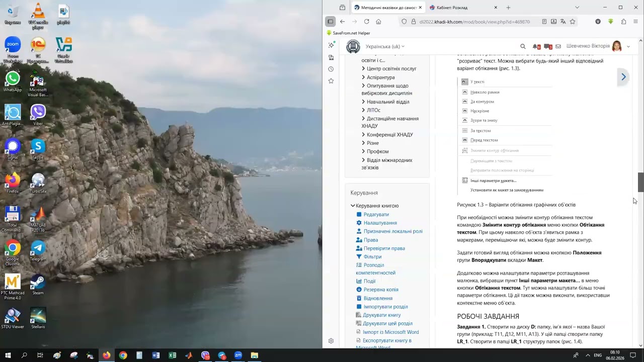Open the Firefox sidebar toggle button
The width and height of the screenshot is (644, 362).
[330, 22]
